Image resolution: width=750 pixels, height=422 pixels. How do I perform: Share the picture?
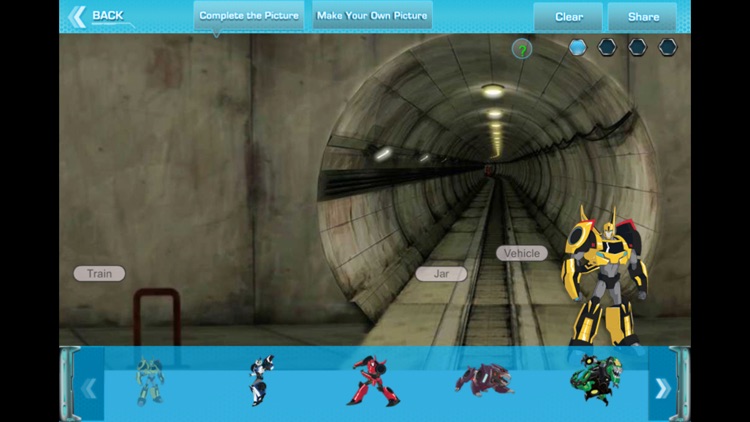pyautogui.click(x=642, y=17)
